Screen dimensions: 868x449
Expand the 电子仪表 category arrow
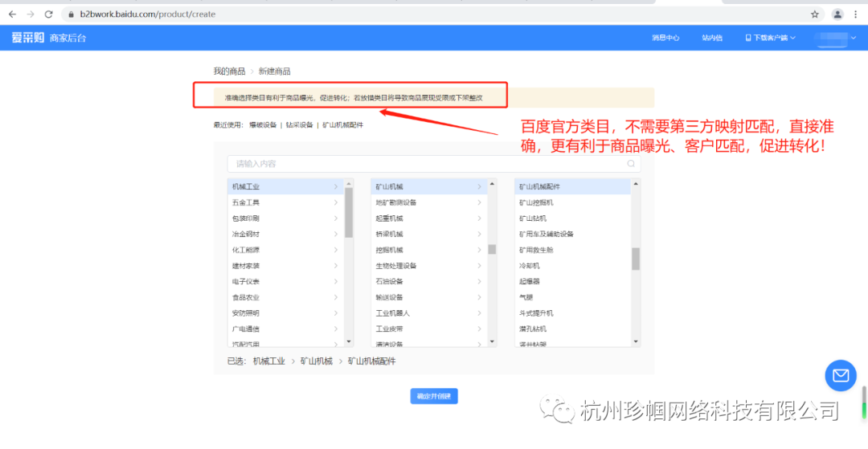pos(335,281)
